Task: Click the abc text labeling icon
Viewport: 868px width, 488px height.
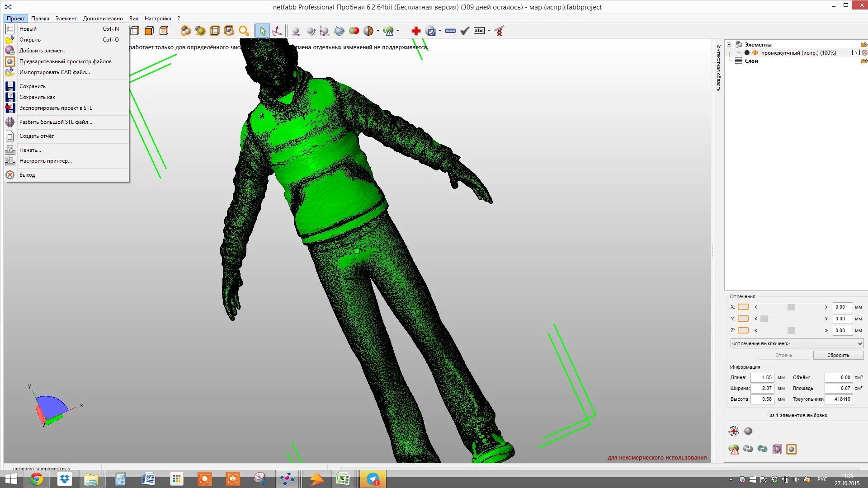Action: pos(479,31)
